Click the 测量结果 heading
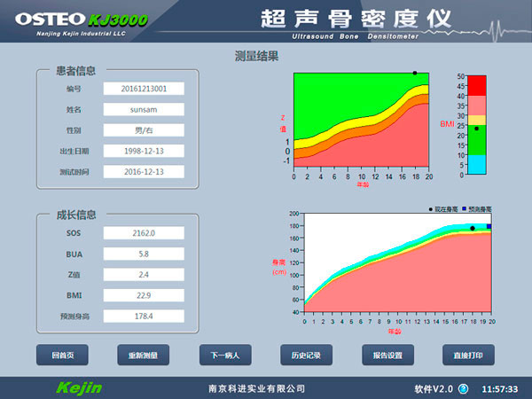This screenshot has width=532, height=399. point(256,56)
